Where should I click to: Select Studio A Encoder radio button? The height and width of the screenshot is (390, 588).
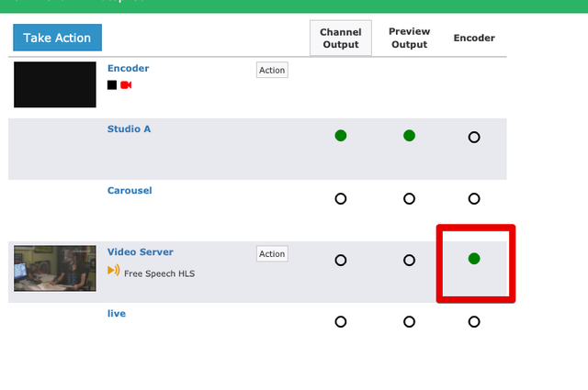pos(474,137)
